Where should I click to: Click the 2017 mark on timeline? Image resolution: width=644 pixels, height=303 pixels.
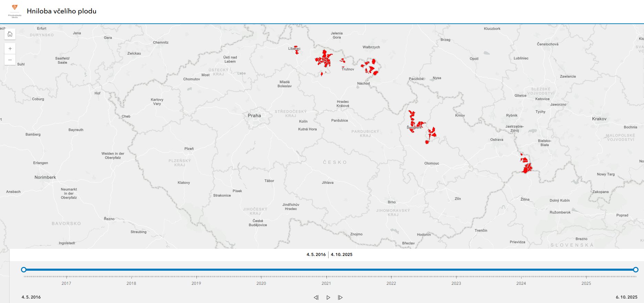[x=66, y=283]
